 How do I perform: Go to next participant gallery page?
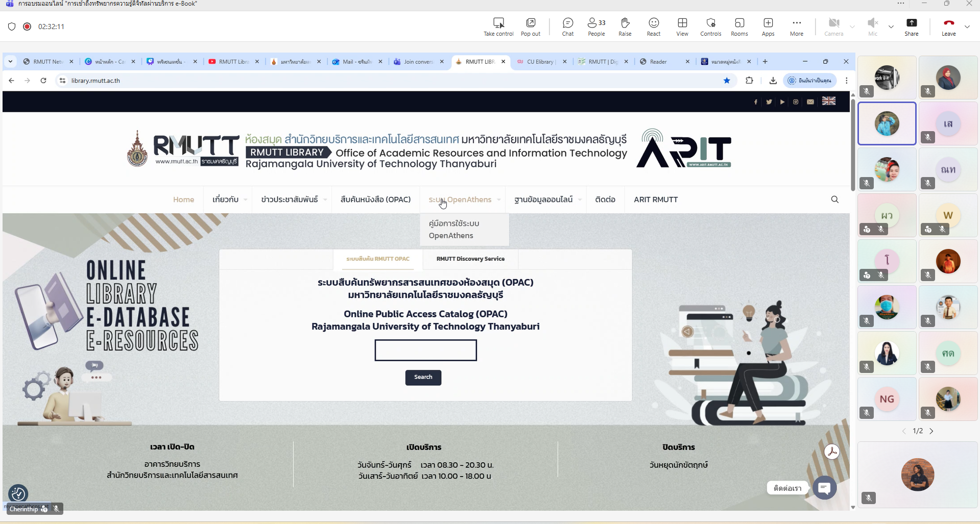pyautogui.click(x=931, y=431)
